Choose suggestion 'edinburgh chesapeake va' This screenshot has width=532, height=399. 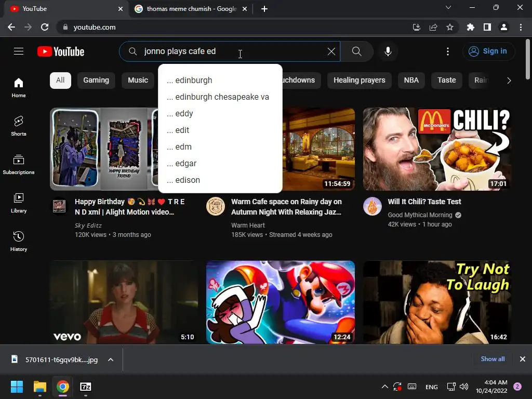220,97
